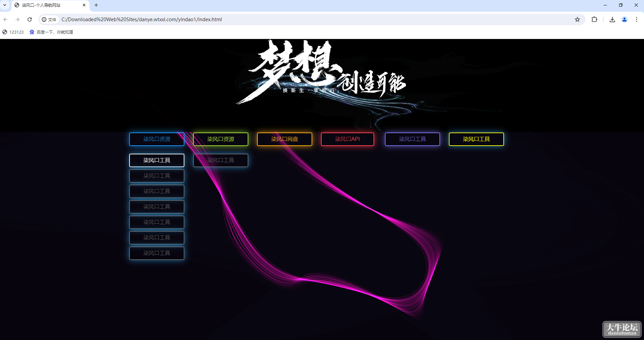This screenshot has width=644, height=340.
Task: Click the purple 柒风口工具 button
Action: point(413,139)
